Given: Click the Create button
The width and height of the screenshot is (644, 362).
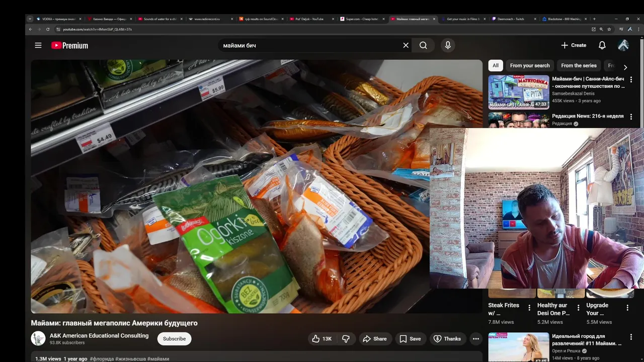Looking at the screenshot, I should pos(574,45).
